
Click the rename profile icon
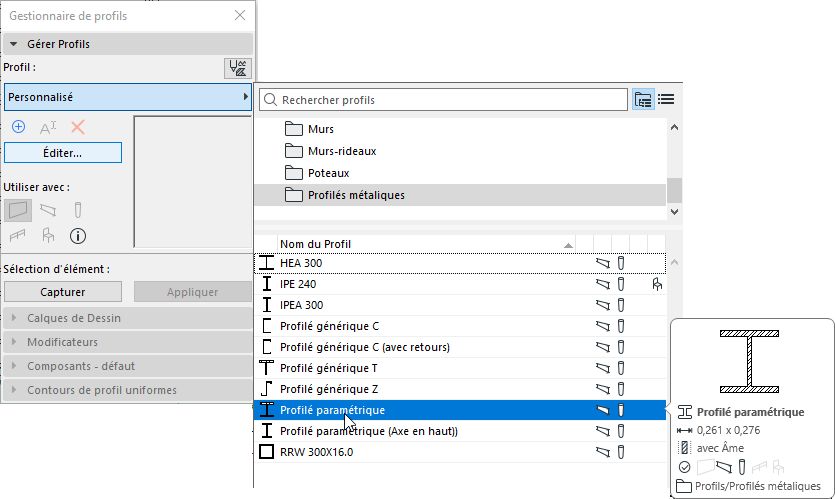coord(48,127)
